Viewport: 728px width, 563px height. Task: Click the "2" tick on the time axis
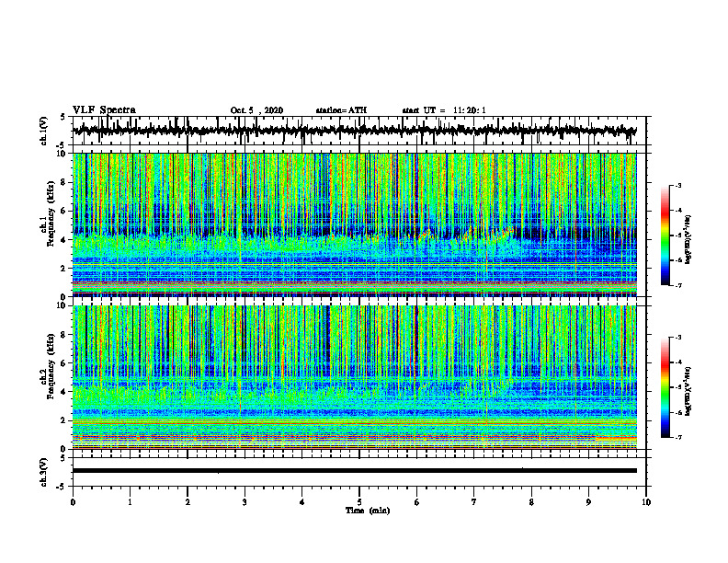[188, 502]
